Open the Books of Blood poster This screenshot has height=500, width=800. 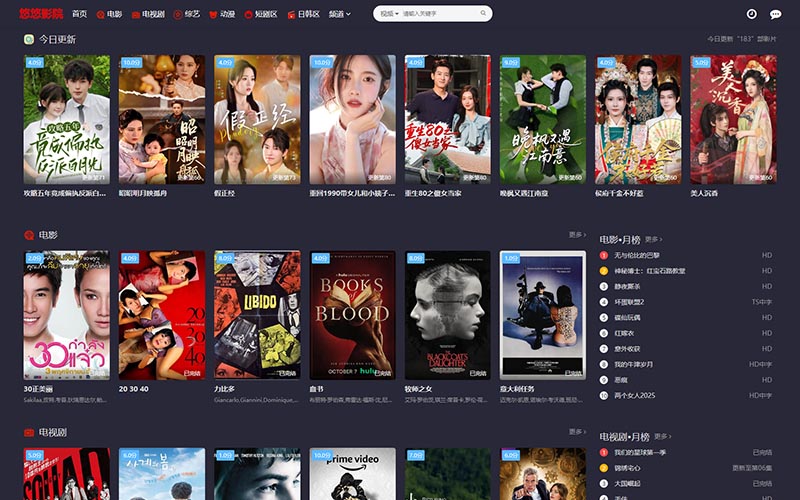pos(353,315)
